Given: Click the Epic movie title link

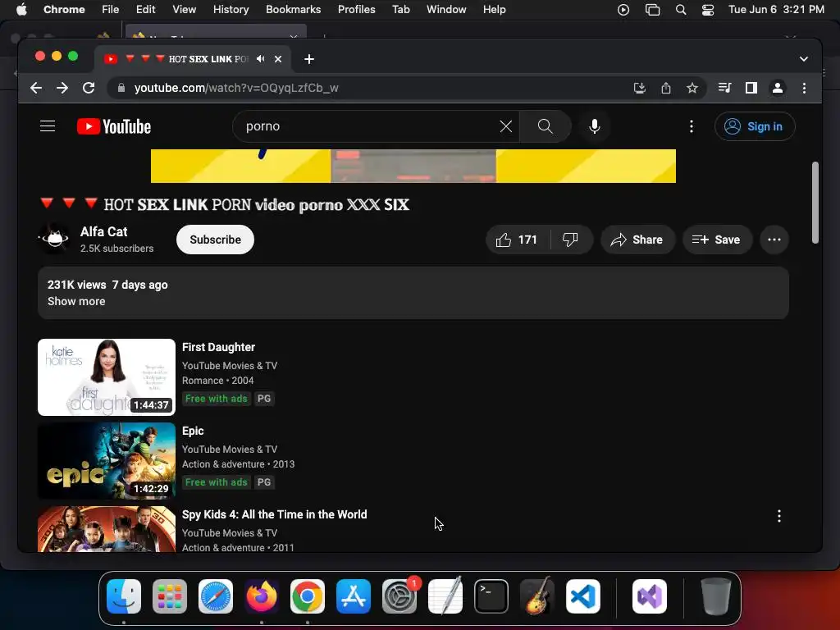Looking at the screenshot, I should 193,431.
